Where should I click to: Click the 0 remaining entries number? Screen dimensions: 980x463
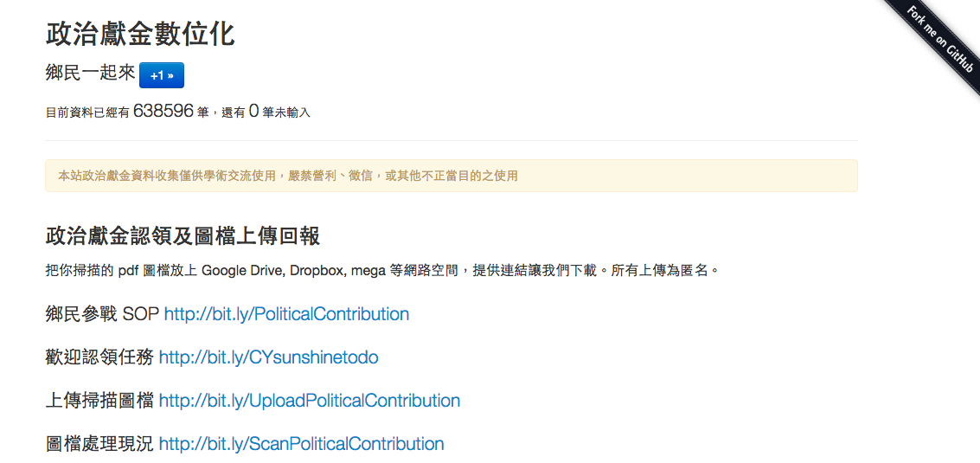point(253,111)
